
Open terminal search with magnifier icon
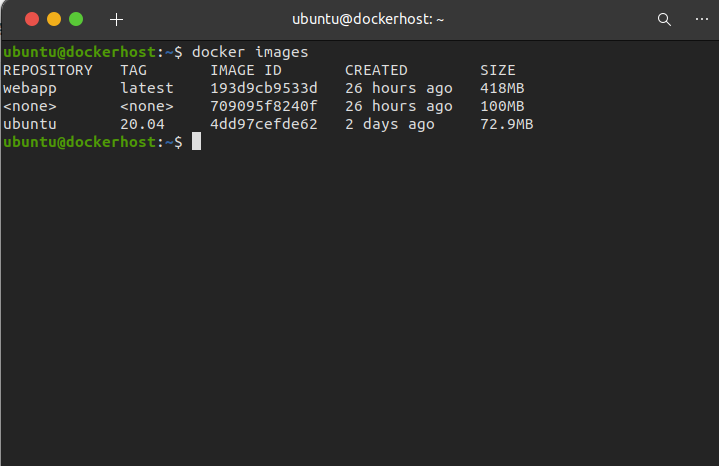pyautogui.click(x=664, y=19)
